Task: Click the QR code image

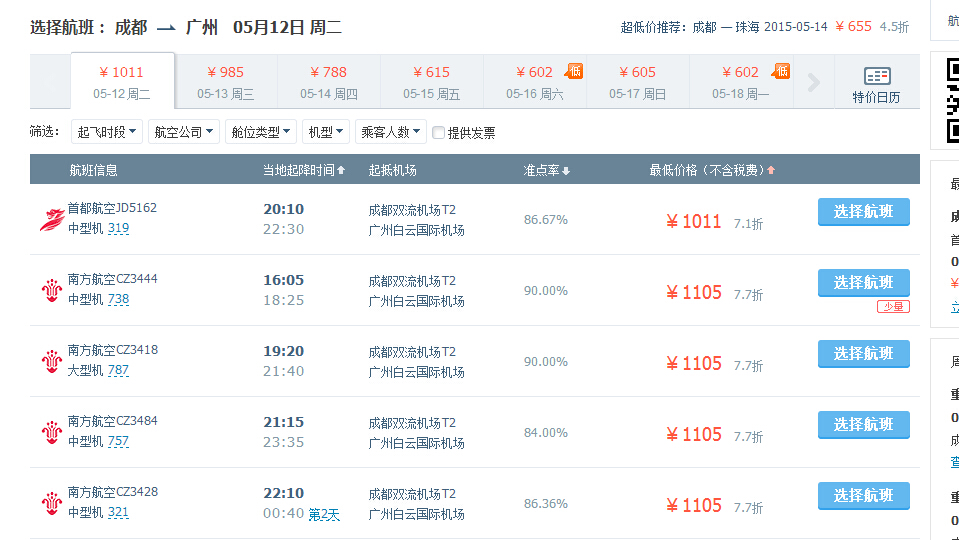Action: click(x=952, y=100)
